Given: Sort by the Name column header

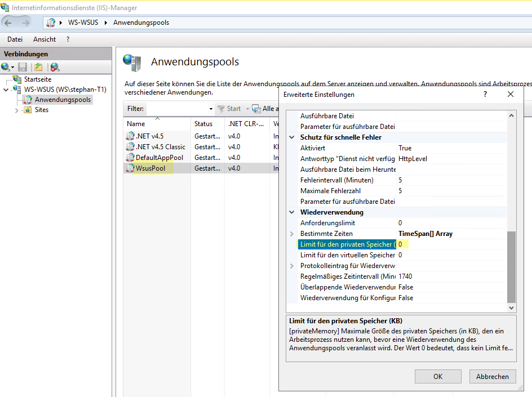Looking at the screenshot, I should coord(157,124).
